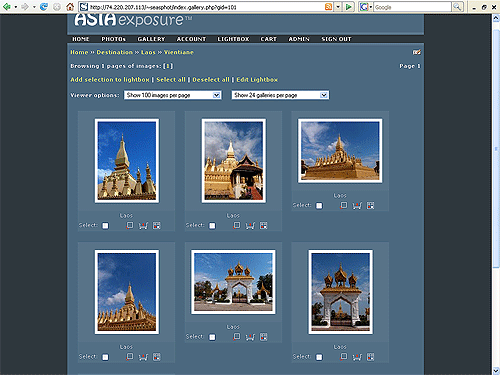This screenshot has height=375, width=500.
Task: Click the RSS feed icon in the address bar
Action: (328, 7)
